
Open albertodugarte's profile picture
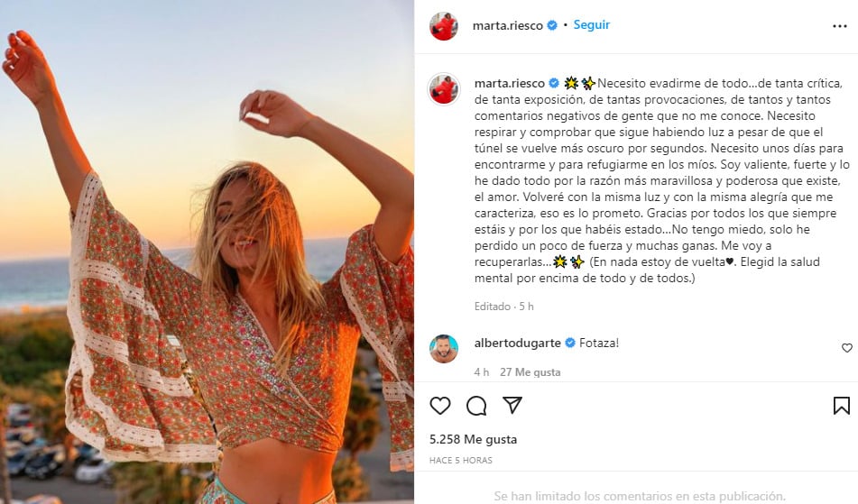(x=443, y=349)
